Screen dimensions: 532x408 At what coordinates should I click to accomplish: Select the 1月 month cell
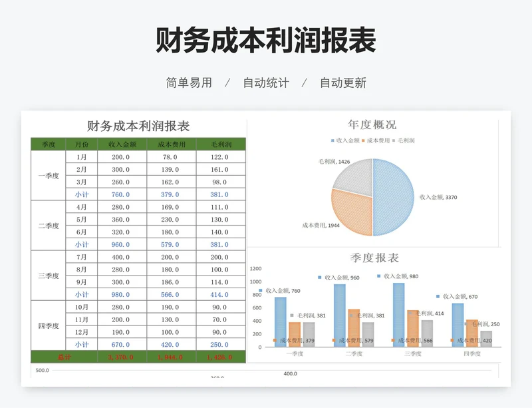[81, 157]
